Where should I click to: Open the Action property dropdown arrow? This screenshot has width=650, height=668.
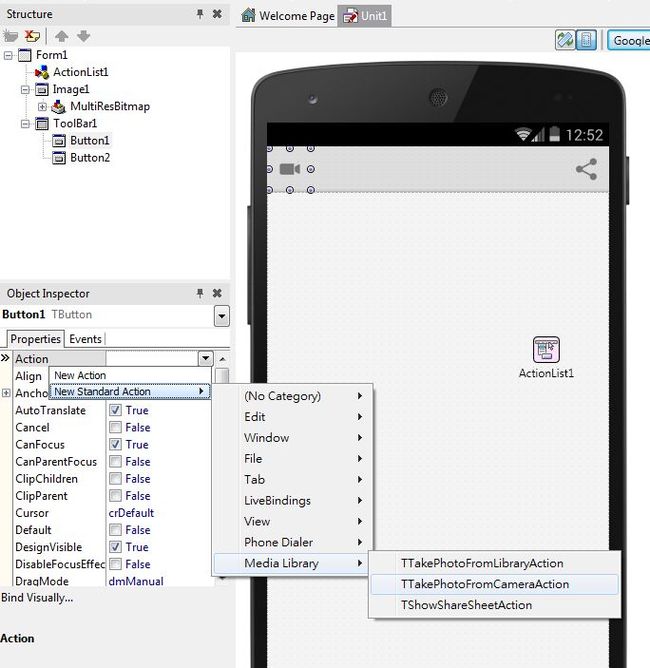[x=205, y=358]
